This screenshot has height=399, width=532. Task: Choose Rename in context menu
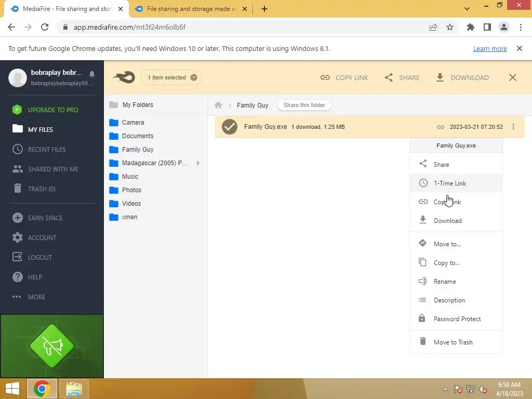click(x=456, y=281)
